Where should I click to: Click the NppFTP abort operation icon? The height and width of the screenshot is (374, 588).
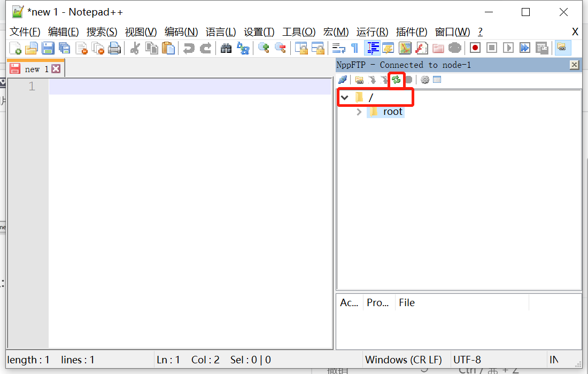(409, 80)
